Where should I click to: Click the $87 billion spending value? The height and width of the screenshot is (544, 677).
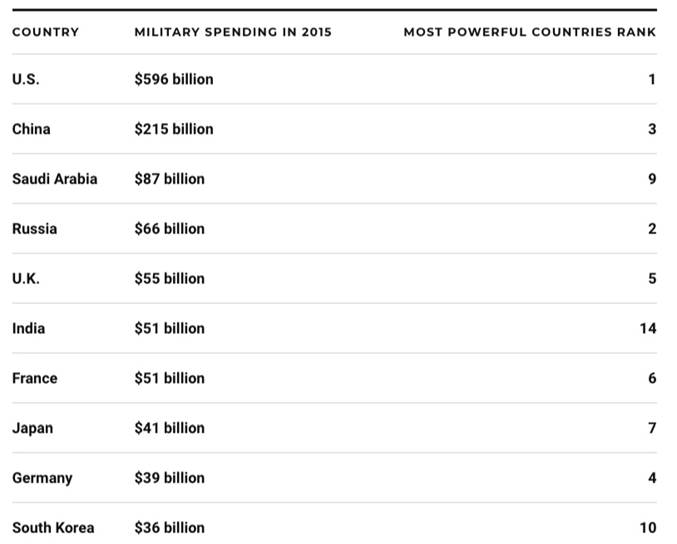click(169, 179)
